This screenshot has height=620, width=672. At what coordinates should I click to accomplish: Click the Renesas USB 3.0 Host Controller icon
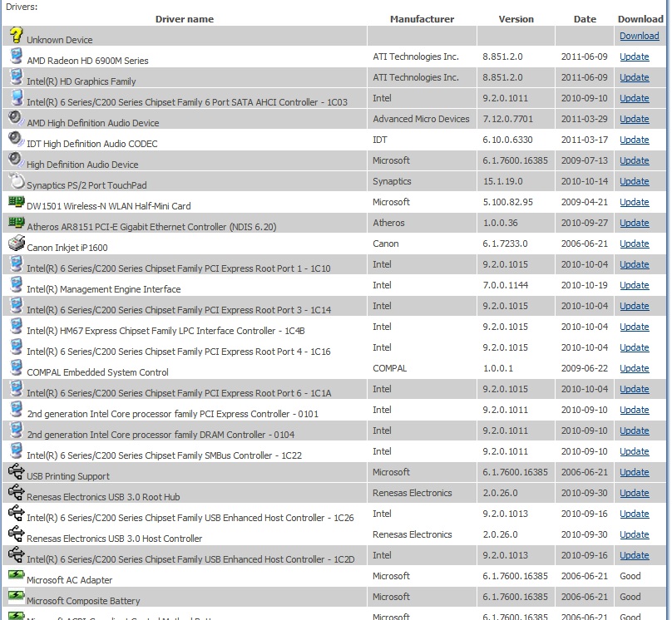[17, 534]
